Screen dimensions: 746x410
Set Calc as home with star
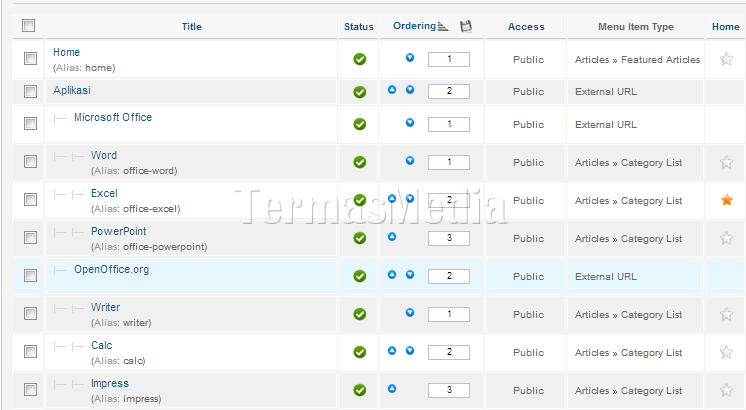pos(726,352)
